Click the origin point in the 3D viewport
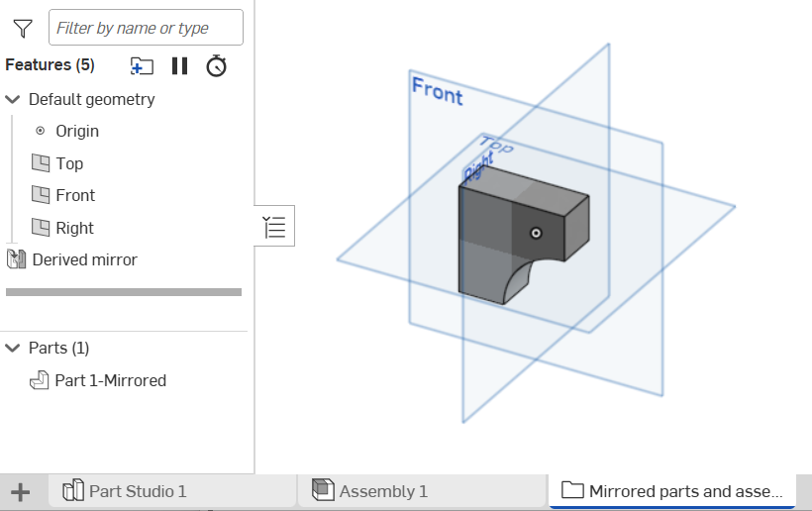This screenshot has height=511, width=812. (536, 234)
